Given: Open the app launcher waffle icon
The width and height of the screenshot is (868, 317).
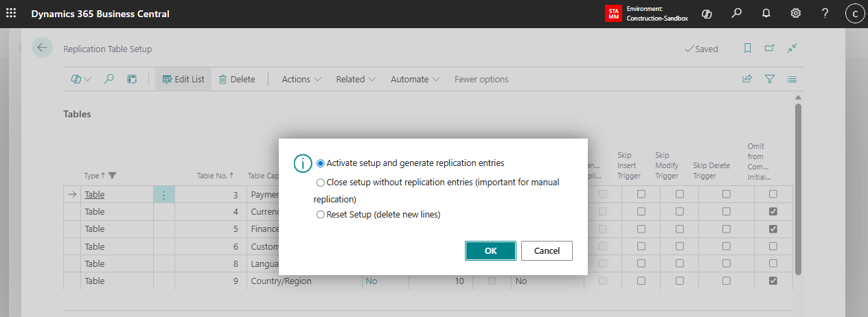Looking at the screenshot, I should tap(11, 14).
